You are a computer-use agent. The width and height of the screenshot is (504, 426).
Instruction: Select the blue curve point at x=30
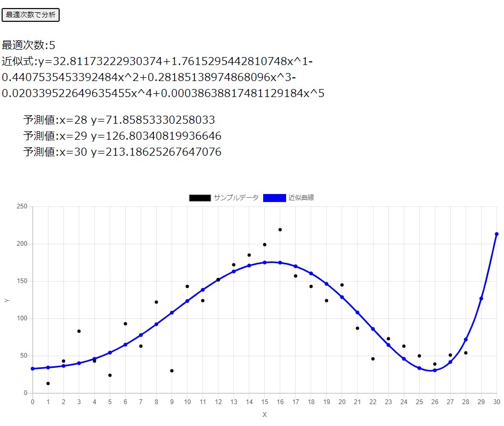[x=497, y=234]
